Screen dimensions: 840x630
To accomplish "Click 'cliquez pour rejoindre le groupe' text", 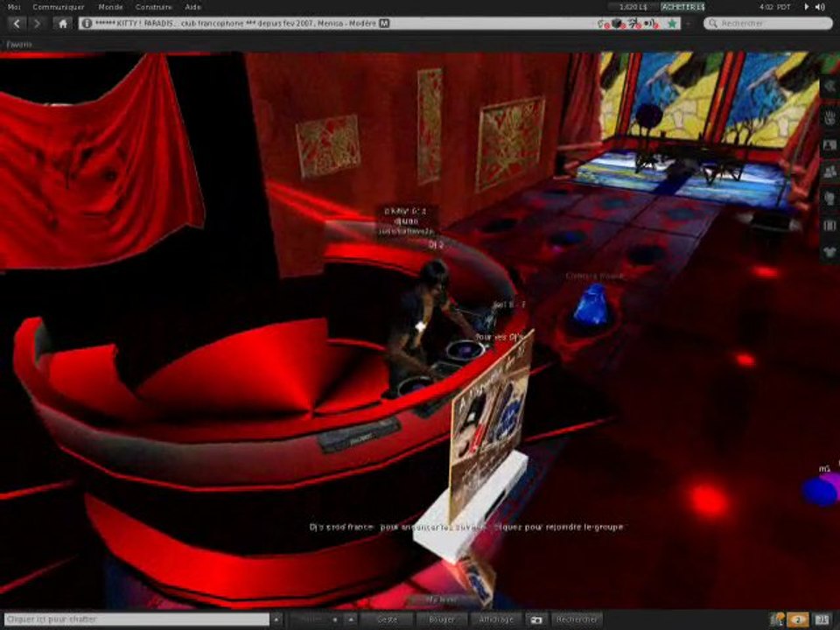I will 559,527.
